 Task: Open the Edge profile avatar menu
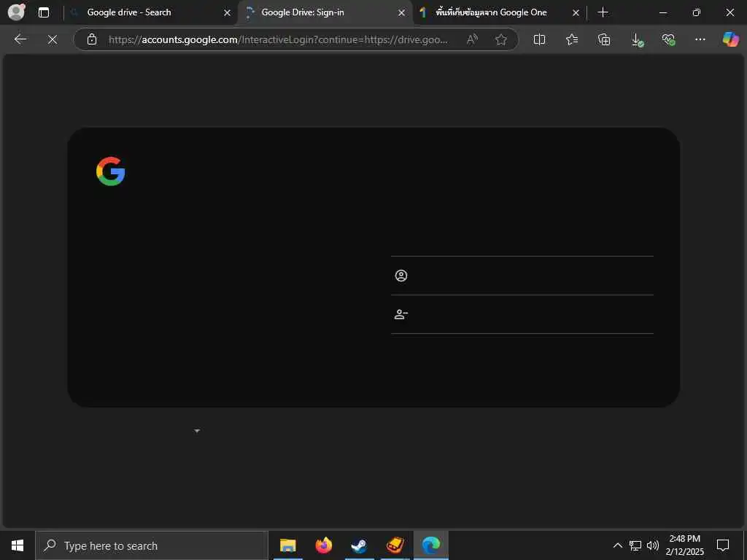tap(16, 12)
